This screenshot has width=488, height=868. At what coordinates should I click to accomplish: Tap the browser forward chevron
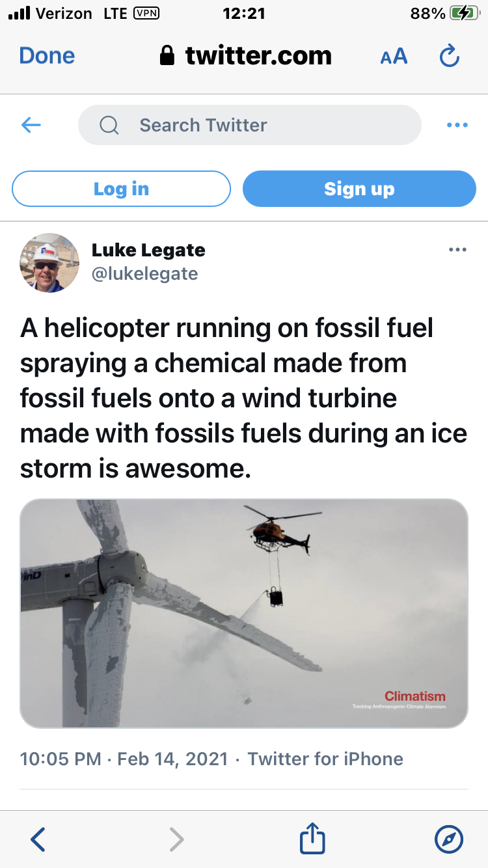[x=176, y=839]
